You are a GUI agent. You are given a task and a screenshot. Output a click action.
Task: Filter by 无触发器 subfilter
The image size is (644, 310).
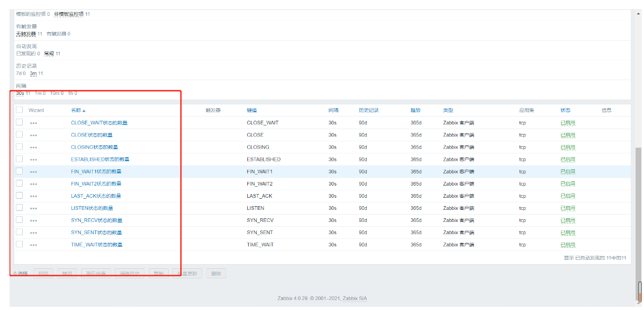coord(26,34)
